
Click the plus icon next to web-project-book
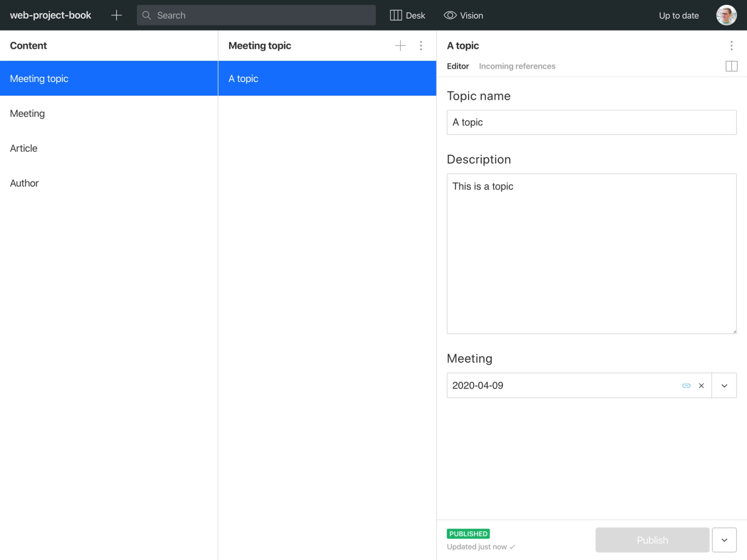(116, 15)
